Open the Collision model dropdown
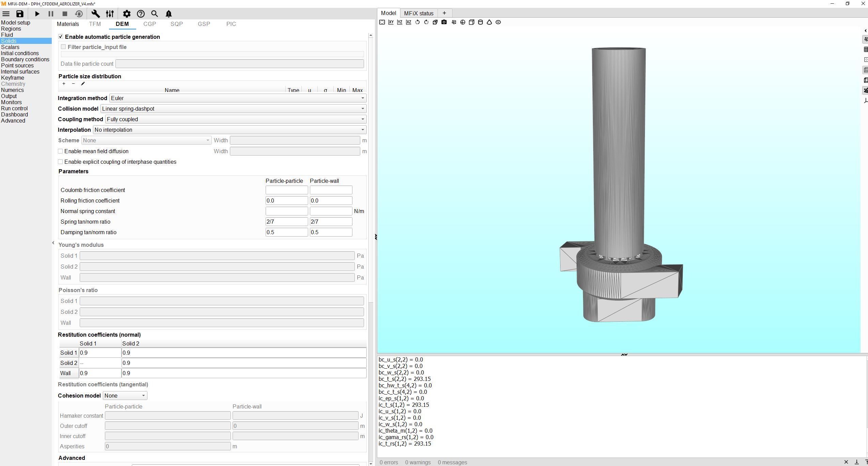Image resolution: width=868 pixels, height=466 pixels. [x=233, y=109]
